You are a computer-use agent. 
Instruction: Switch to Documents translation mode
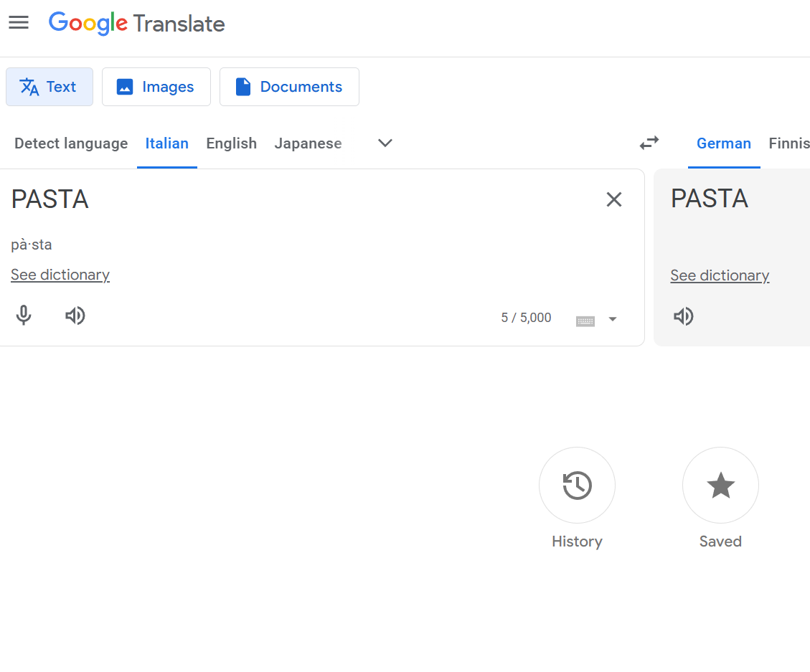click(289, 87)
